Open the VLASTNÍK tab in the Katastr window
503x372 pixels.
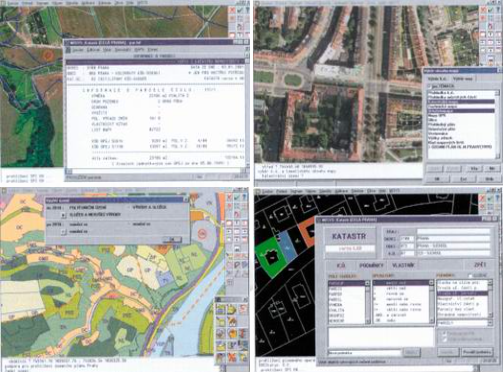click(x=403, y=266)
